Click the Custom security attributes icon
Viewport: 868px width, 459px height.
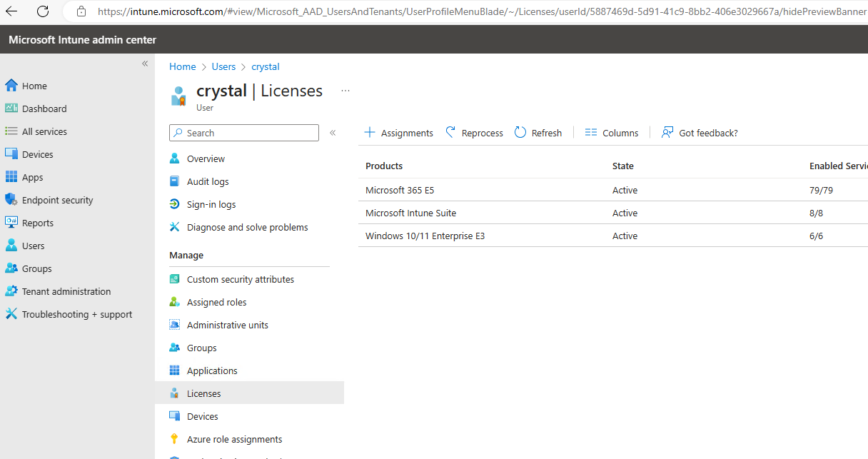tap(175, 279)
